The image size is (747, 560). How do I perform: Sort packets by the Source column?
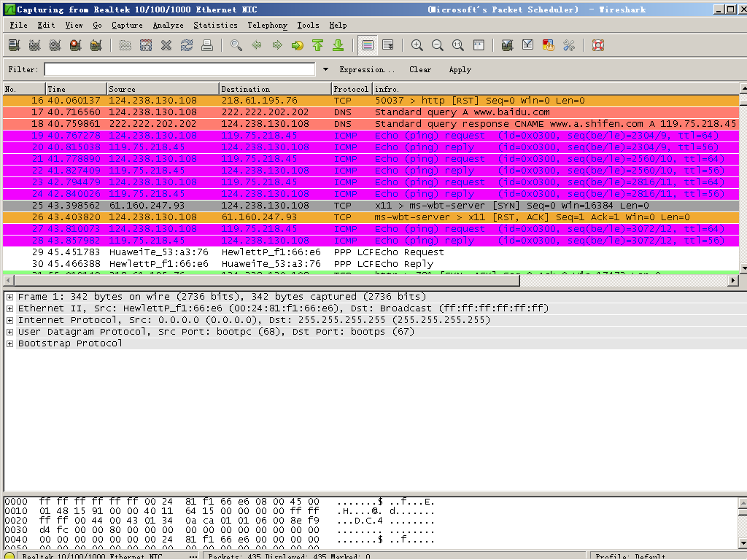[x=163, y=89]
